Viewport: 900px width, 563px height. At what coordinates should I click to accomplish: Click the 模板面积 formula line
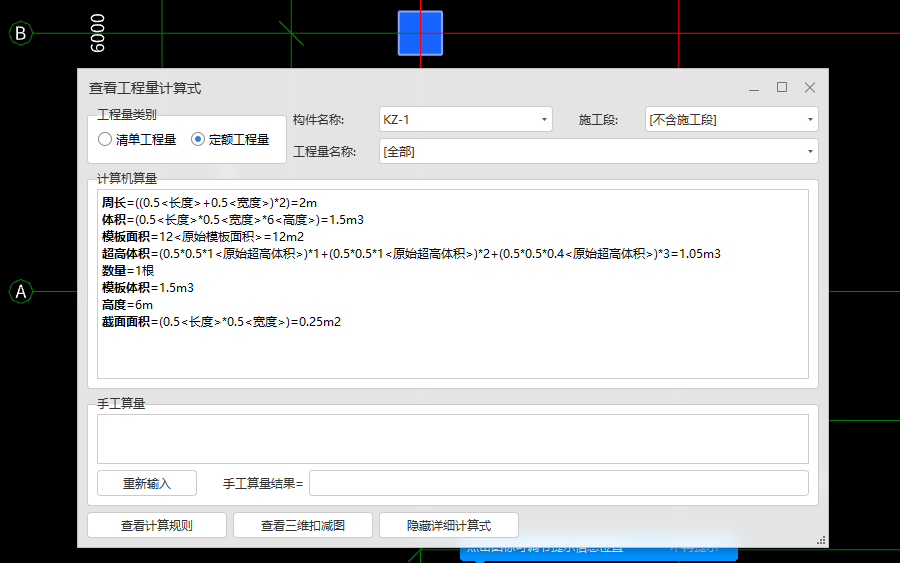pyautogui.click(x=203, y=236)
